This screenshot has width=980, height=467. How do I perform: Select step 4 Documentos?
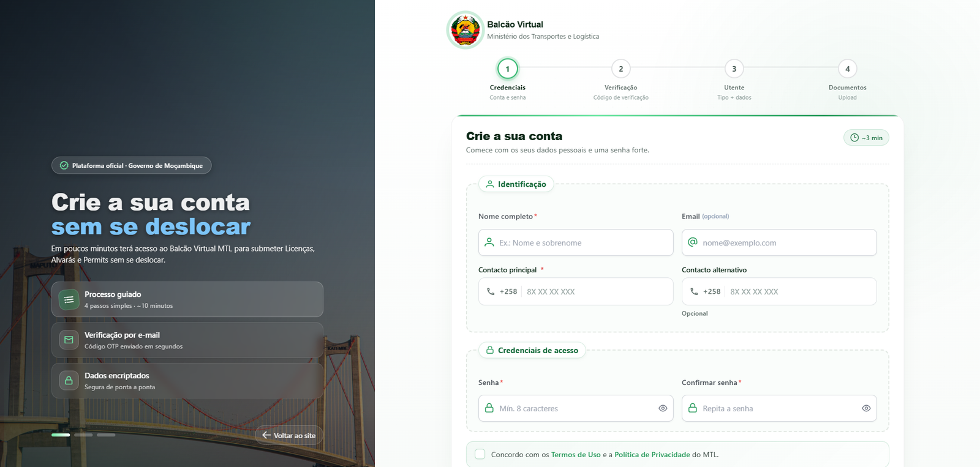click(848, 69)
